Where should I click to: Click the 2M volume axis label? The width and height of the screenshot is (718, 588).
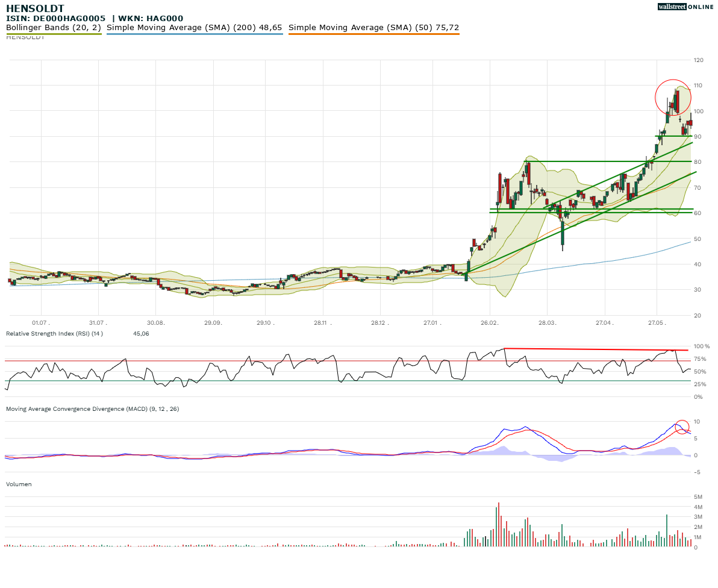coord(698,527)
